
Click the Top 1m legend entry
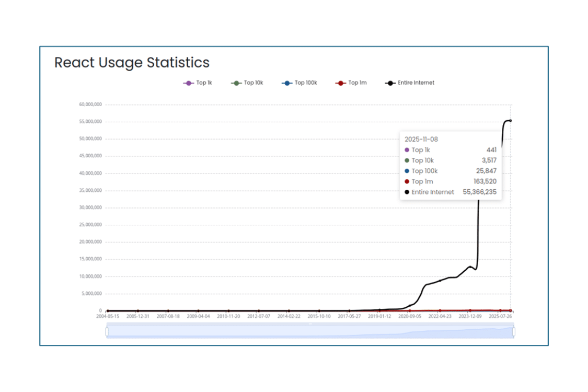351,83
